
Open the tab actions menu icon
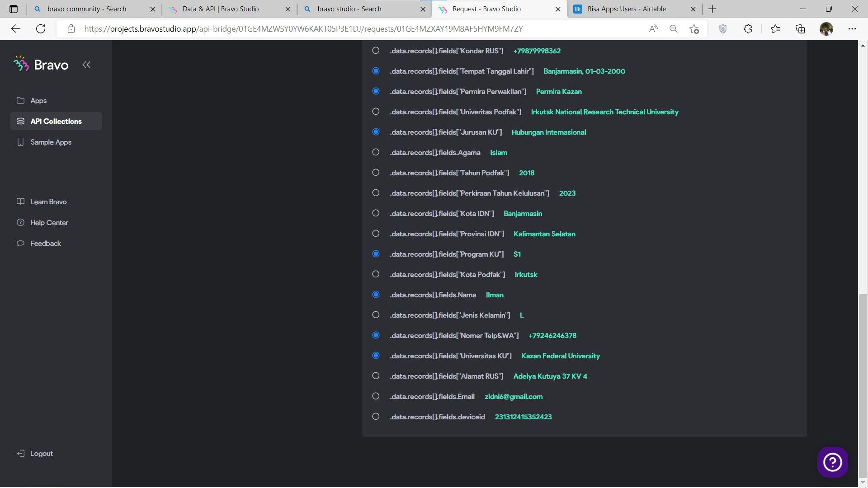13,9
